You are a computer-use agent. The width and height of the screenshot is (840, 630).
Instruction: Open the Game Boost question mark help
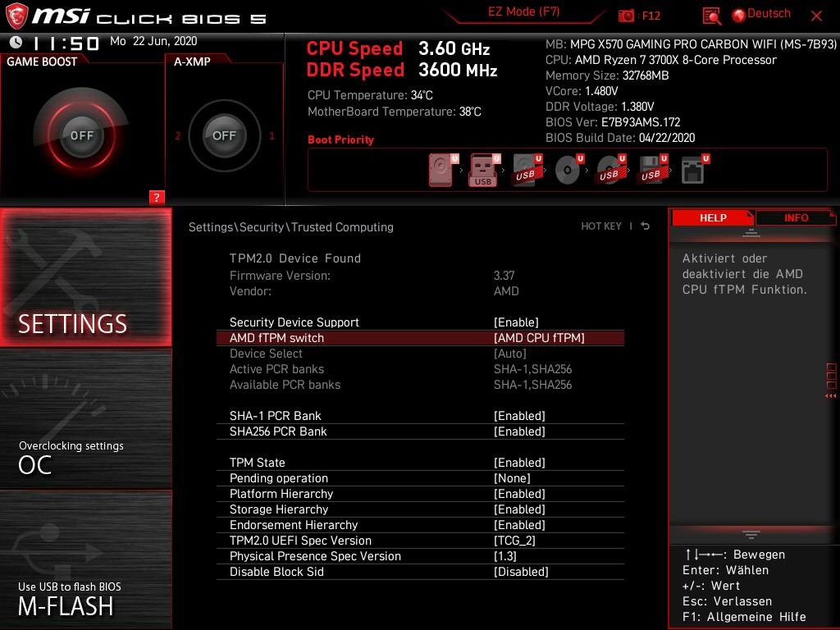157,197
